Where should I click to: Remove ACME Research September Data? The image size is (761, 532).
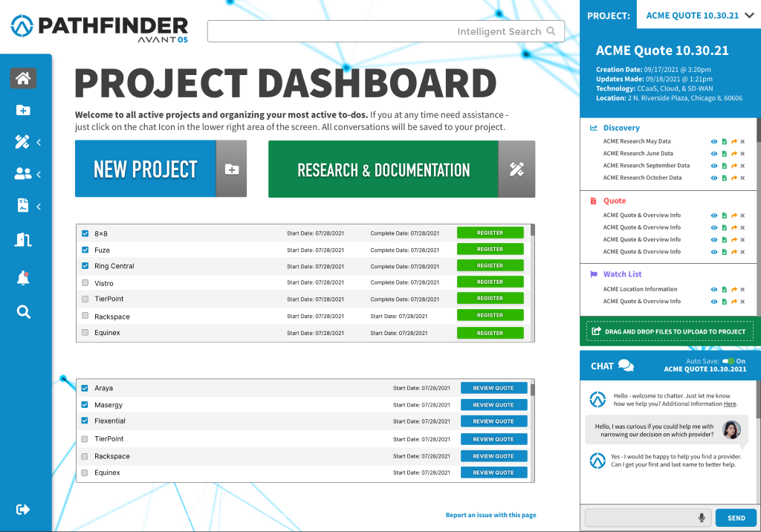pyautogui.click(x=742, y=166)
